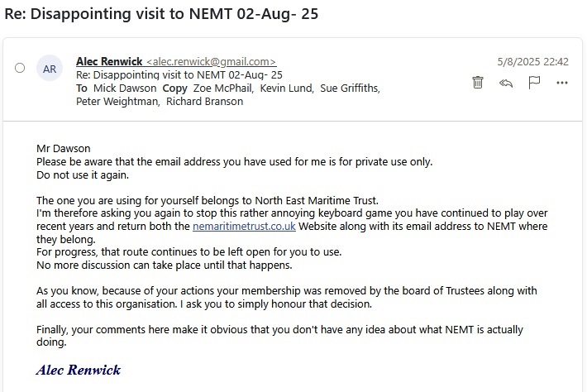Click the alec.renwick@gmail.com address
This screenshot has width=587, height=392.
[x=211, y=62]
